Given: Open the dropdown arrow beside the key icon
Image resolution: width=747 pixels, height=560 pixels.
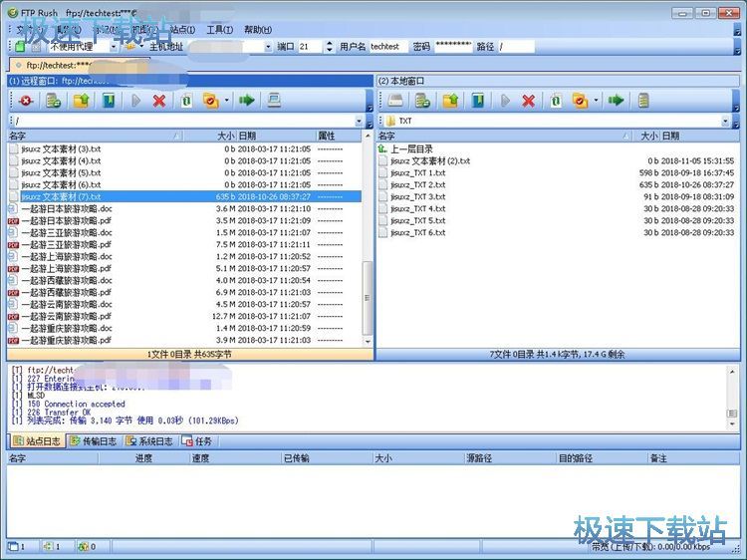Looking at the screenshot, I should click(141, 47).
